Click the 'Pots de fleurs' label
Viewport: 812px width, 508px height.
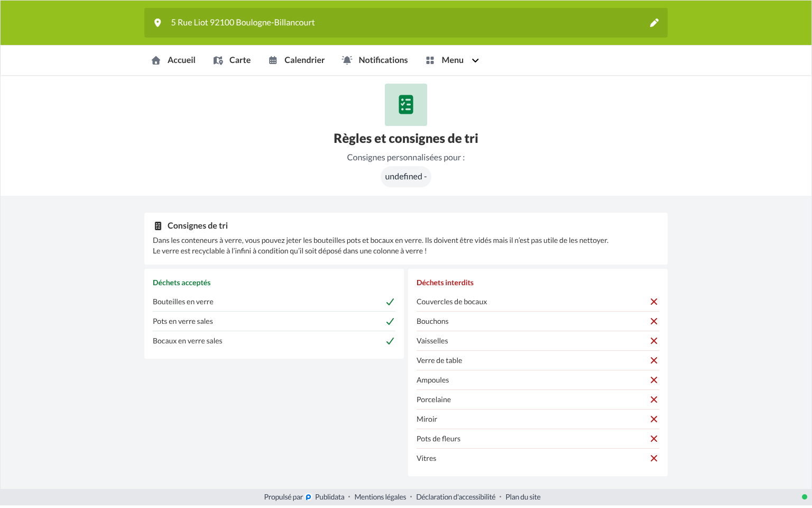(439, 439)
